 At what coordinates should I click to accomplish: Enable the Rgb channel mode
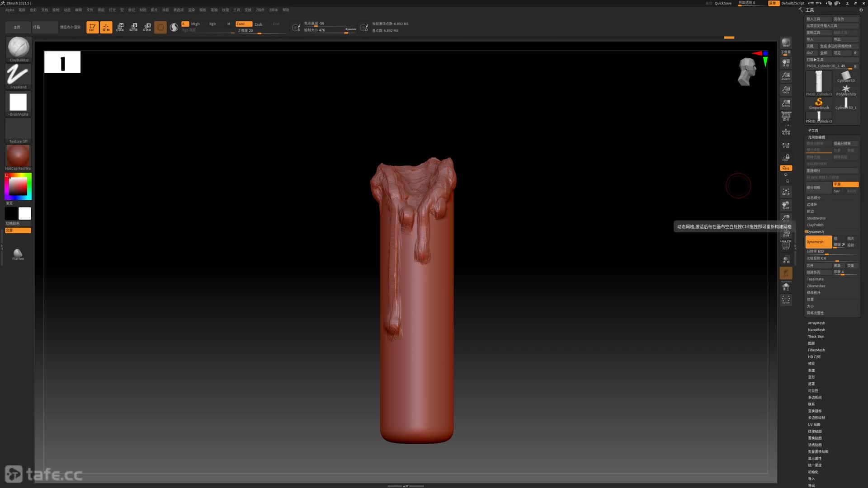coord(212,24)
